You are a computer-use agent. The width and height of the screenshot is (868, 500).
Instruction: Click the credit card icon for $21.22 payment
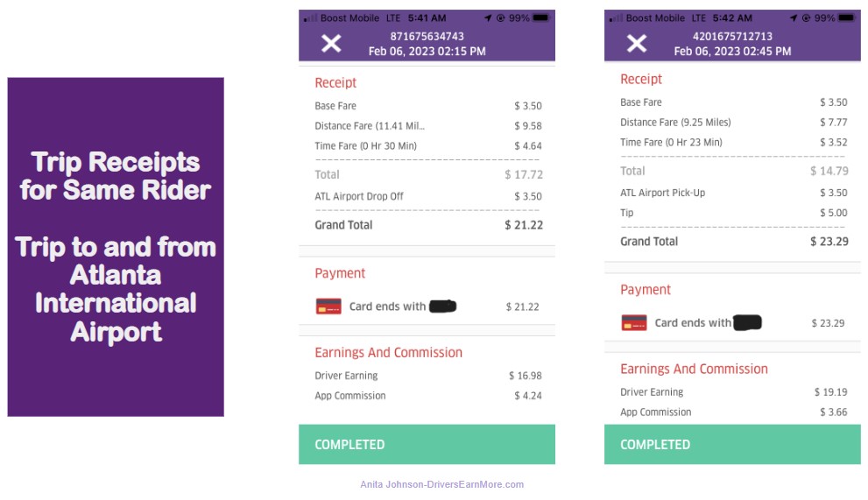[328, 306]
